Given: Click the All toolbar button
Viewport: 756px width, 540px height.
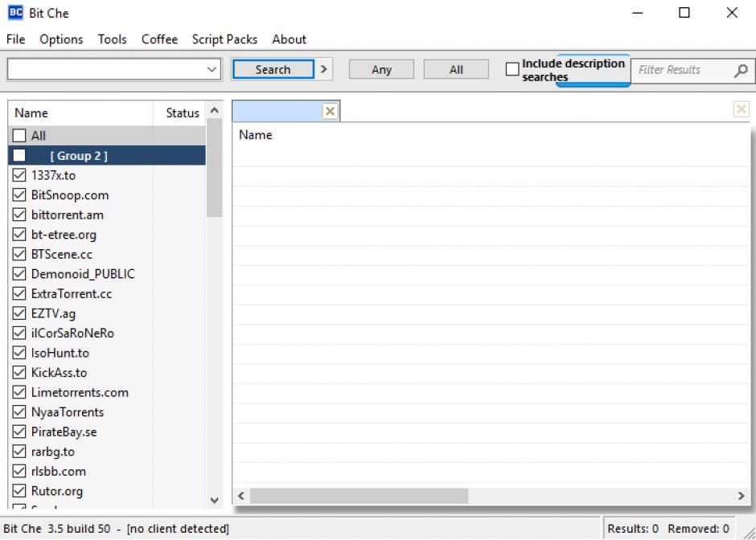Looking at the screenshot, I should tap(456, 69).
